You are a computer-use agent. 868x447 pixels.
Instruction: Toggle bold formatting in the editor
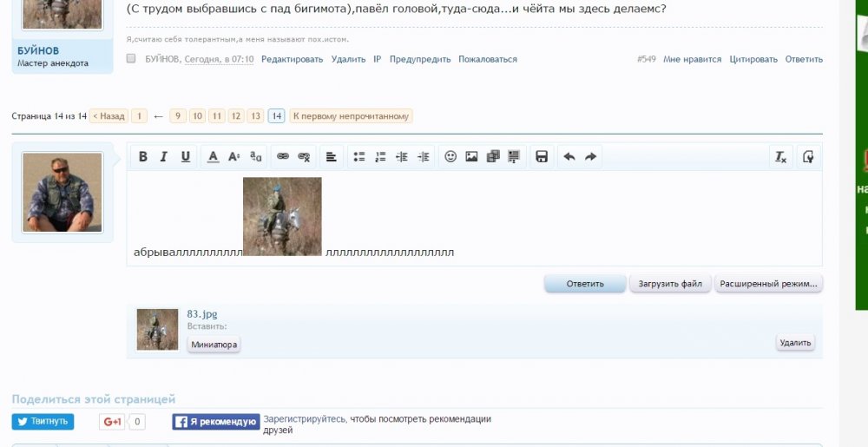point(143,157)
